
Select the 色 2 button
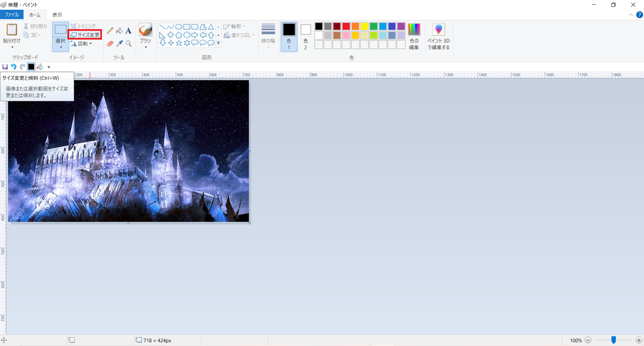point(305,36)
